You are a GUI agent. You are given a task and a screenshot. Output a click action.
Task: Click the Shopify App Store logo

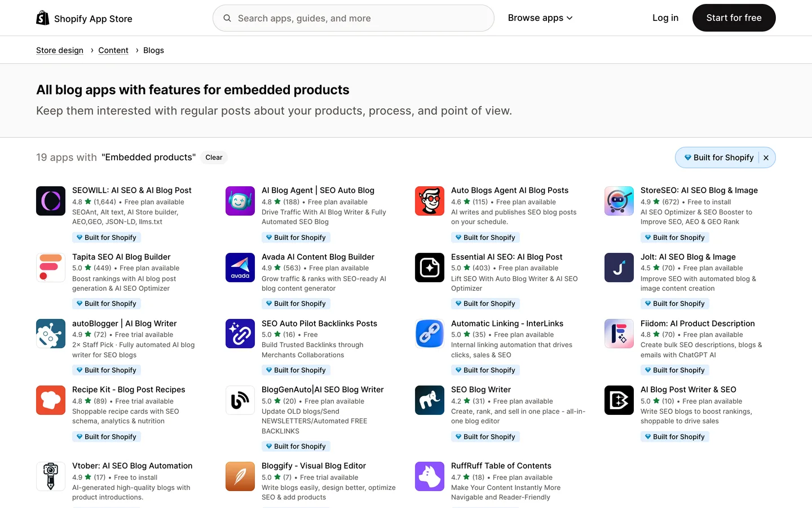85,18
